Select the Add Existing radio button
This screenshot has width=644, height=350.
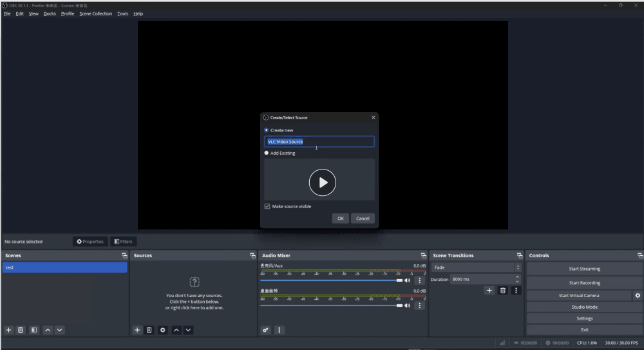pos(267,153)
